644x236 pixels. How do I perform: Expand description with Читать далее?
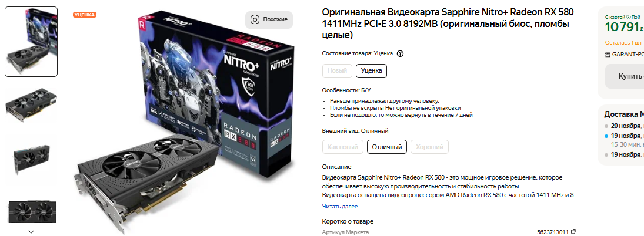coord(340,207)
